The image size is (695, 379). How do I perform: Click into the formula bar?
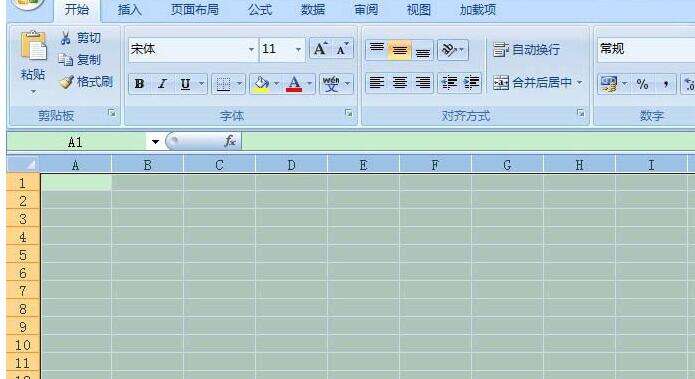point(468,141)
